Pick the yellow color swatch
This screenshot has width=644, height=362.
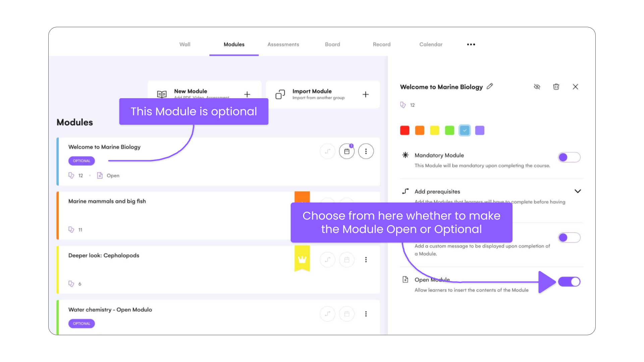pyautogui.click(x=435, y=130)
